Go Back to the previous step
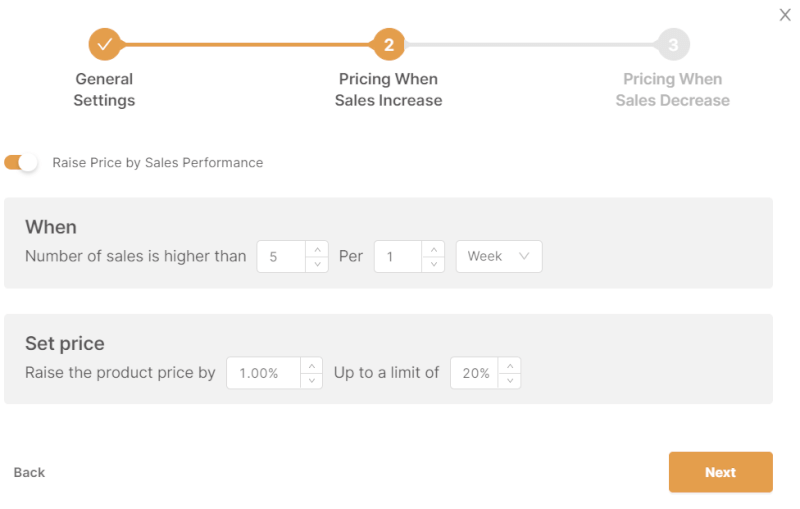 [x=29, y=472]
